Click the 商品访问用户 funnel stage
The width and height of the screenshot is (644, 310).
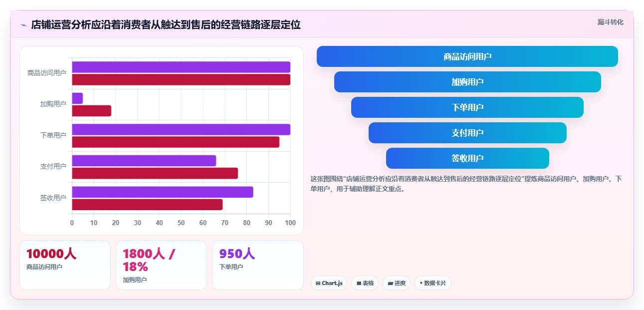click(467, 56)
